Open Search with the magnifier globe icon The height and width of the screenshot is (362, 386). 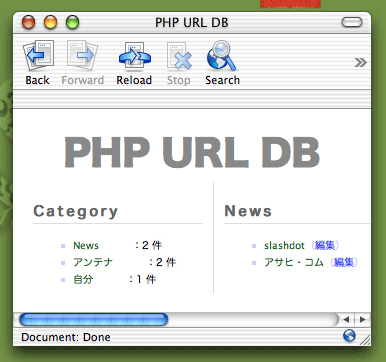click(222, 55)
